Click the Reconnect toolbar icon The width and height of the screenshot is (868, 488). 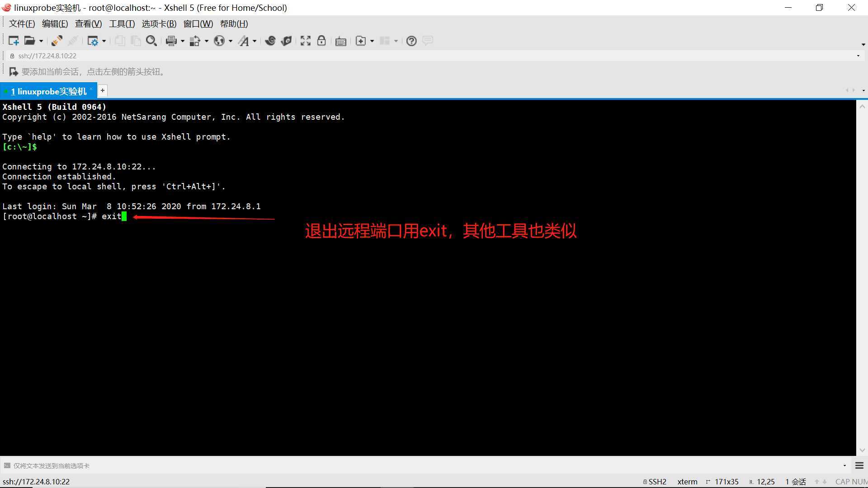pos(57,41)
